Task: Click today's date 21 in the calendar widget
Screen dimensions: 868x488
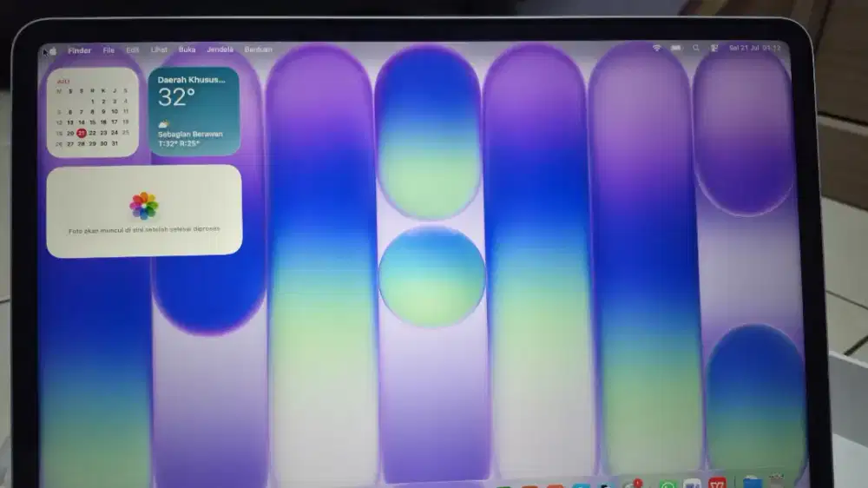Action: click(82, 133)
